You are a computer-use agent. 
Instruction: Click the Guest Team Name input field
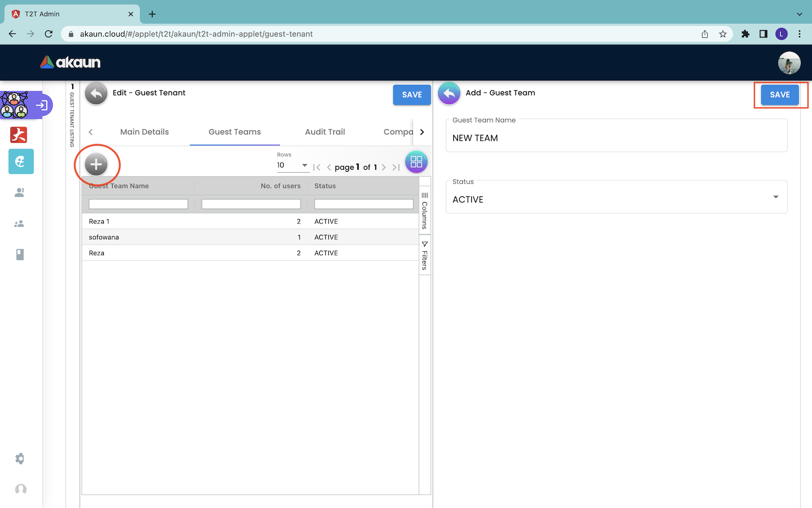tap(616, 138)
